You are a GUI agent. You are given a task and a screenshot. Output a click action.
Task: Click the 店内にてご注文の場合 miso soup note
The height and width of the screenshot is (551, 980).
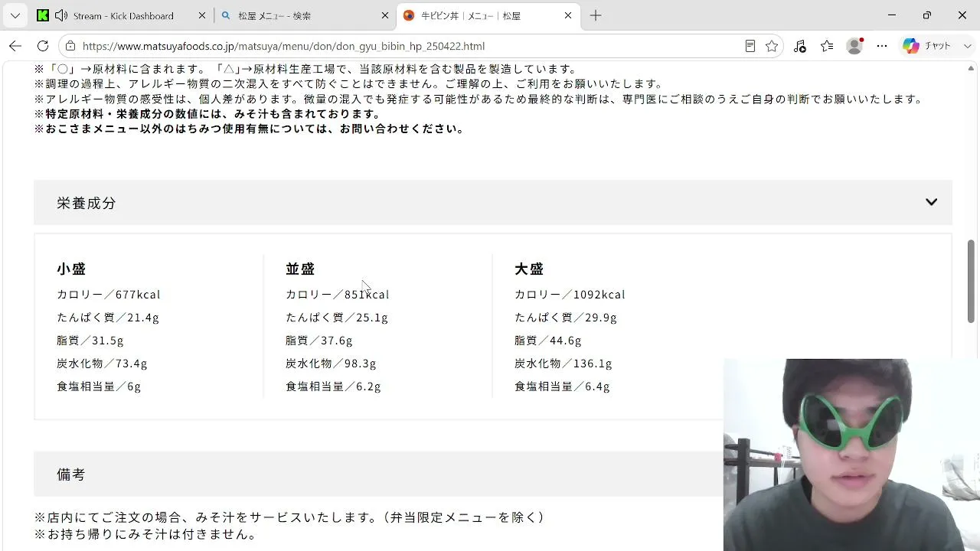point(290,517)
